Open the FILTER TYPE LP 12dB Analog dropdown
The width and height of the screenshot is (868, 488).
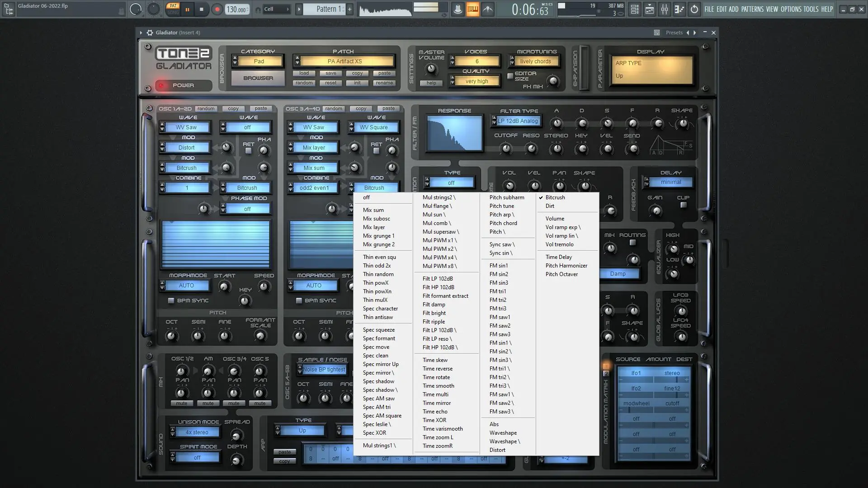point(518,121)
